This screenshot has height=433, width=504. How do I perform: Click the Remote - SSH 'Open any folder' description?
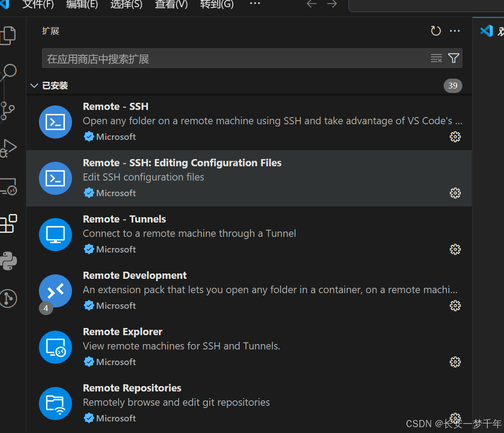[273, 121]
